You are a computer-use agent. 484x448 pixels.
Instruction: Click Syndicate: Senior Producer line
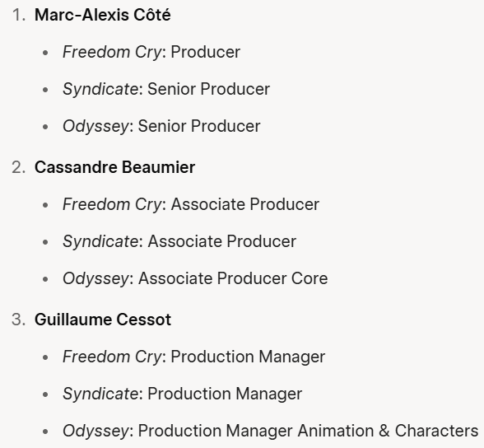click(x=166, y=89)
